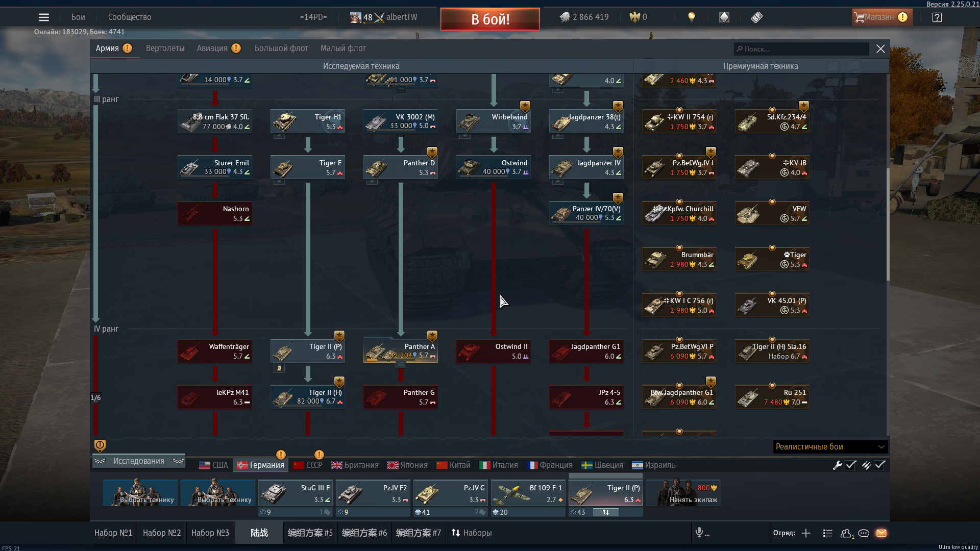Select the premium Ru 251 vehicle
Image resolution: width=980 pixels, height=551 pixels.
772,397
